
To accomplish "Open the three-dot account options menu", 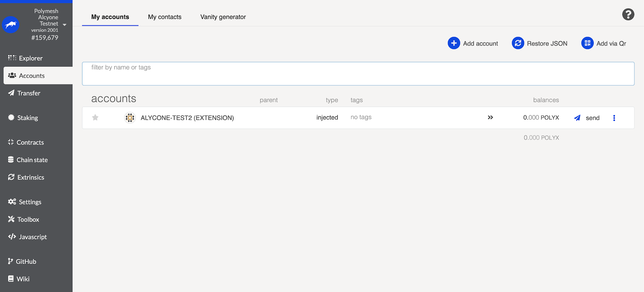I will coord(614,118).
